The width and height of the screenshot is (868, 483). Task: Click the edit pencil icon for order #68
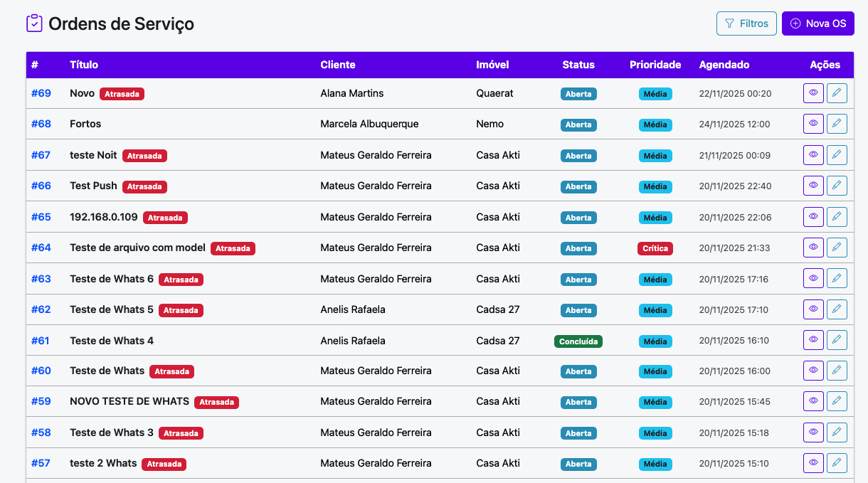tap(837, 124)
